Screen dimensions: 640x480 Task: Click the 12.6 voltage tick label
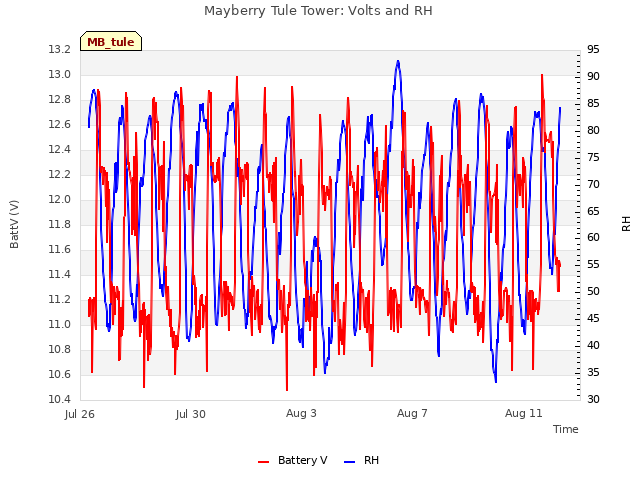pyautogui.click(x=60, y=124)
